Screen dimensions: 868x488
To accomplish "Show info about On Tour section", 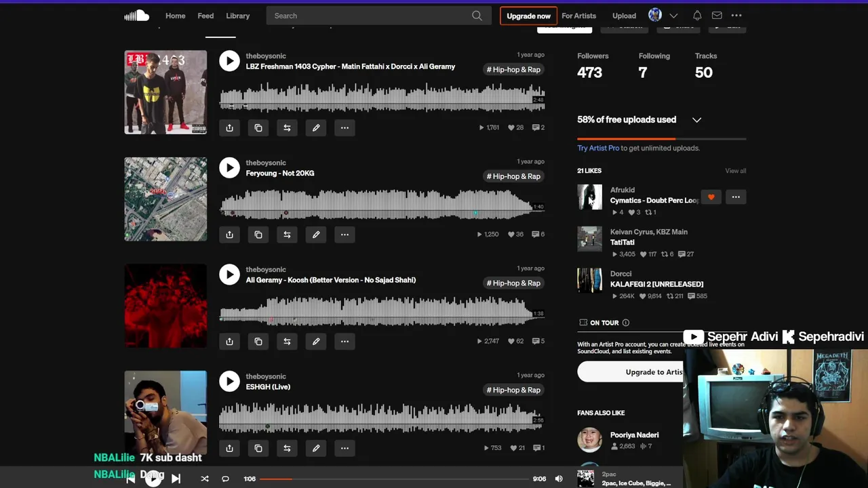I will (x=626, y=323).
